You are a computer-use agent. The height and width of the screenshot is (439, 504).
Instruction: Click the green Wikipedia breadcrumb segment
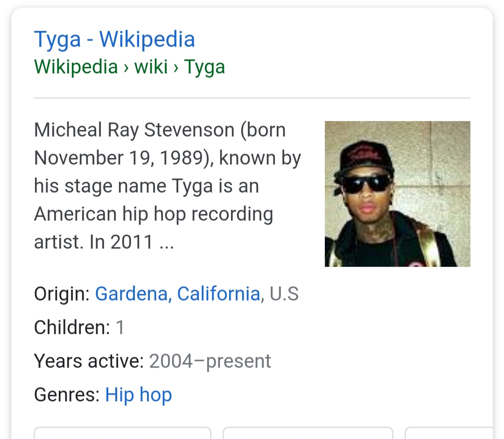point(76,67)
